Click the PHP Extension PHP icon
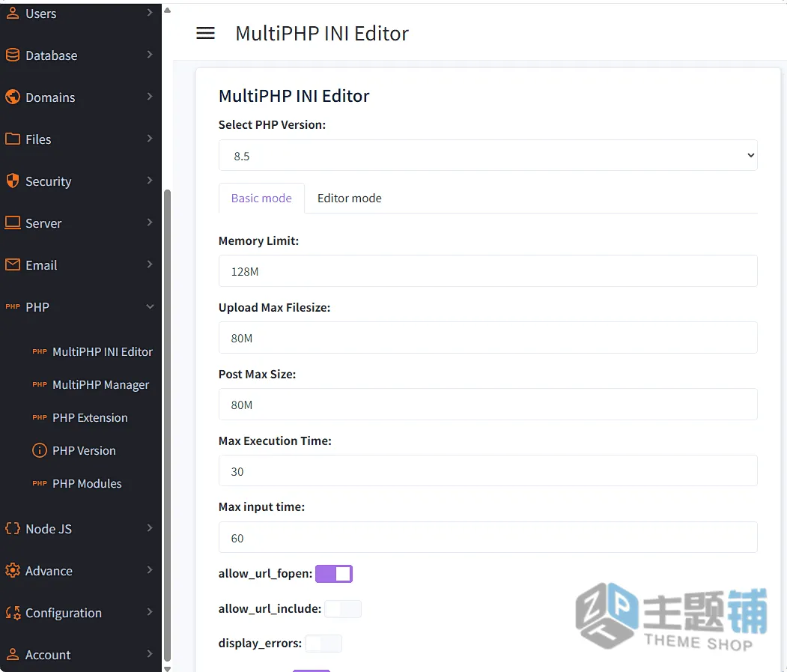Viewport: 787px width, 672px height. pyautogui.click(x=40, y=417)
